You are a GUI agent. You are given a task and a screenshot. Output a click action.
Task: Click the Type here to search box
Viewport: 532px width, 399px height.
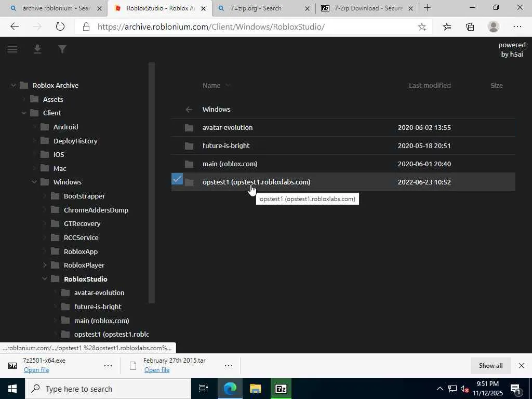coord(108,389)
